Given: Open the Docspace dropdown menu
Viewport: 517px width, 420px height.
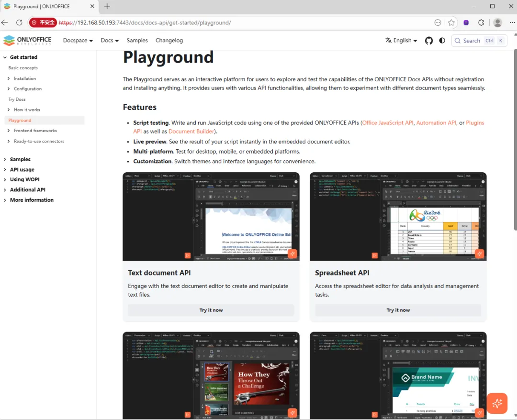Looking at the screenshot, I should click(x=78, y=41).
